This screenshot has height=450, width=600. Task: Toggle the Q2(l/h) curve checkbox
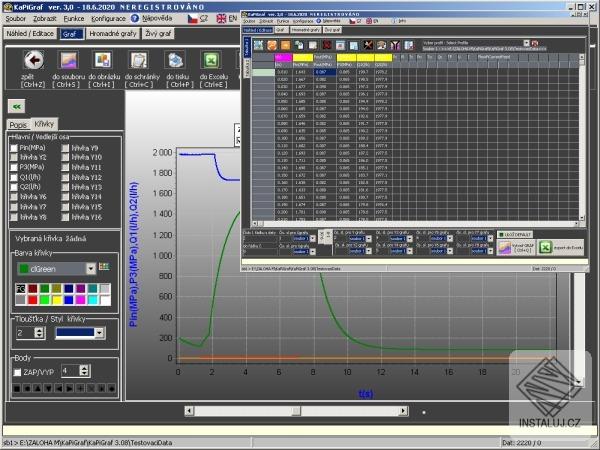click(14, 187)
